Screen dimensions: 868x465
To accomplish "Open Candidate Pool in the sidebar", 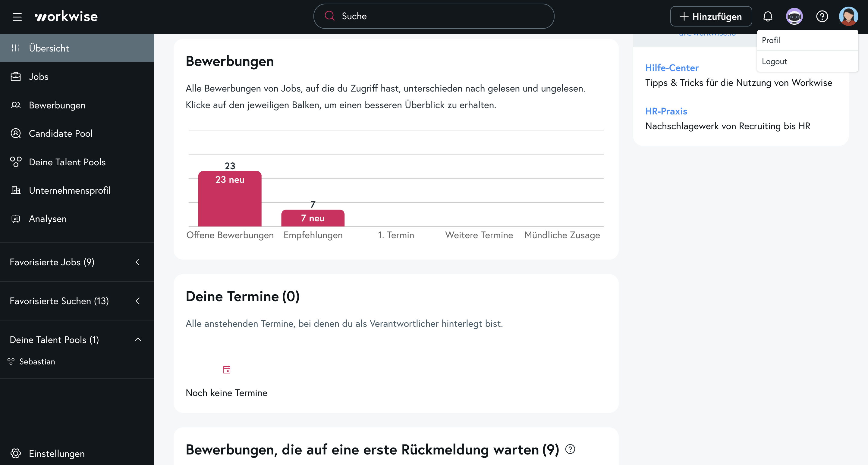I will [61, 133].
